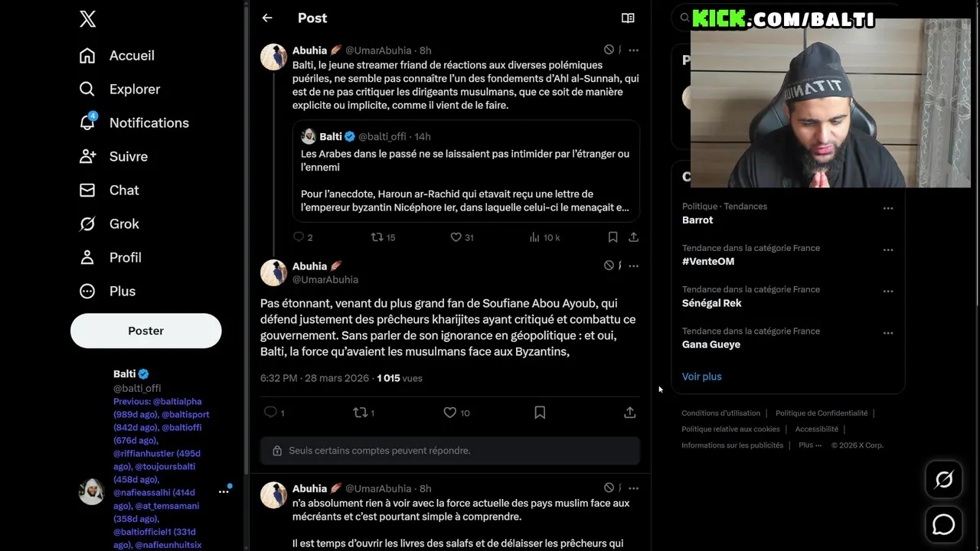The image size is (980, 551).
Task: Click reply icon on main post
Action: pyautogui.click(x=270, y=412)
